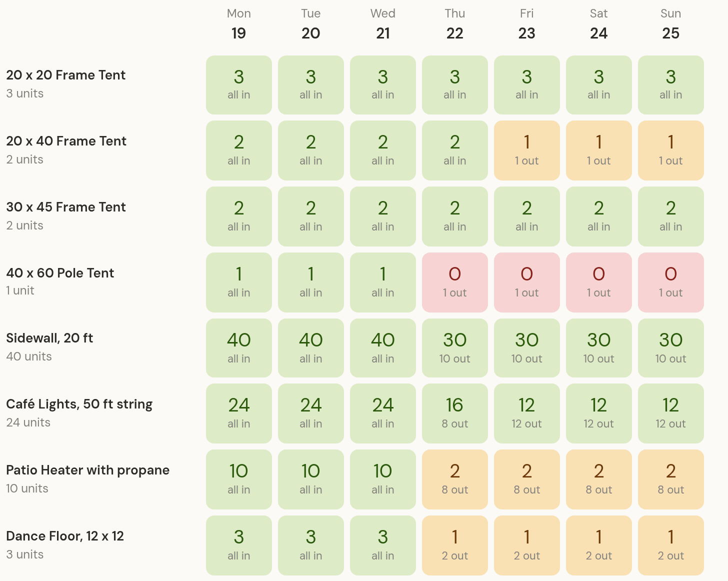The image size is (728, 581).
Task: Click 40 x 60 Pole Tent Thursday cell
Action: [x=455, y=282]
